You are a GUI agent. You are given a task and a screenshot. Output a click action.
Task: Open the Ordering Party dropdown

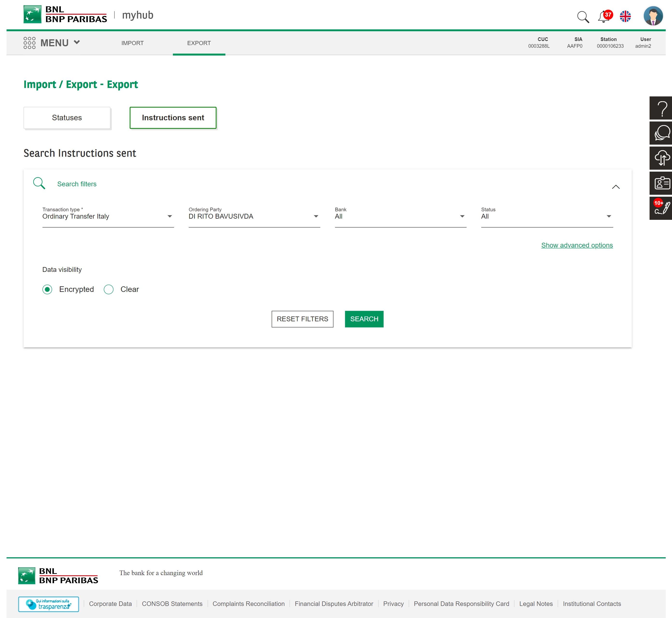254,216
